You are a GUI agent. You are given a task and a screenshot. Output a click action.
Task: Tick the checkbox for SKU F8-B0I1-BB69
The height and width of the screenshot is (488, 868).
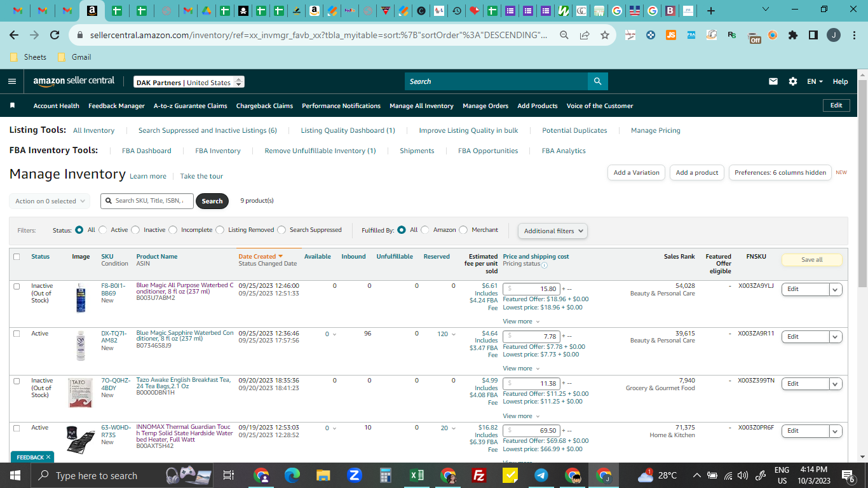[x=17, y=287]
